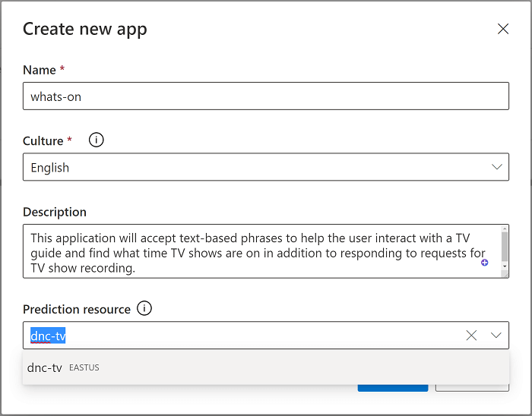Click the purple plus icon in Description
This screenshot has height=416, width=532.
tap(485, 263)
